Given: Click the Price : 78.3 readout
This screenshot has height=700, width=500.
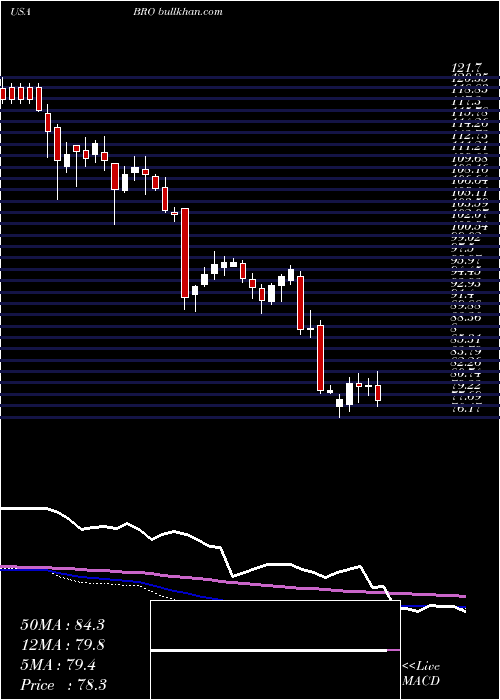Looking at the screenshot, I should pyautogui.click(x=63, y=685).
